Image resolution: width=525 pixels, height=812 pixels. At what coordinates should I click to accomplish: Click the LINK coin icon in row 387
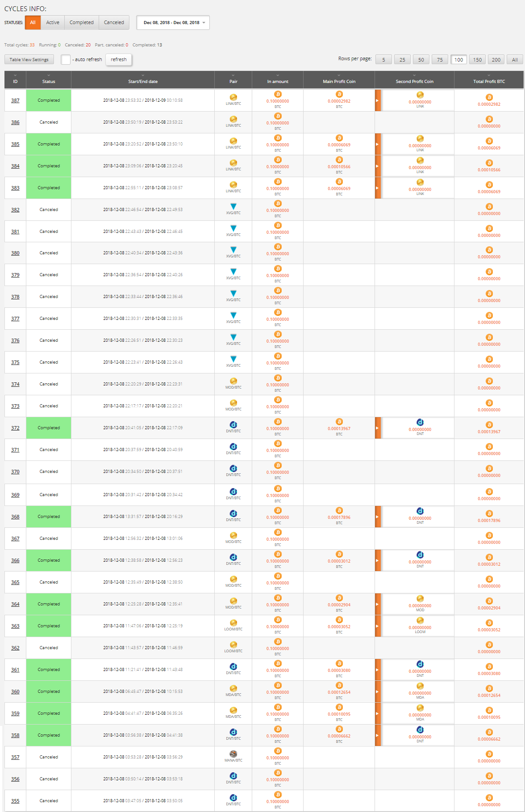click(233, 97)
